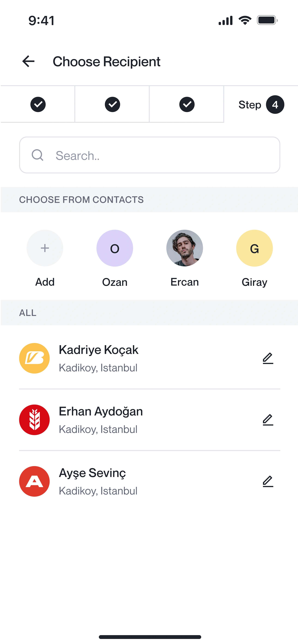Select recipient Ayşe Sevinç

click(x=92, y=473)
